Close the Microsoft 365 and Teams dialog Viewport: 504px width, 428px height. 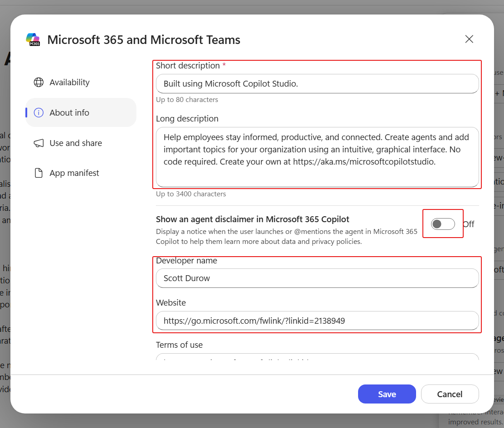click(x=469, y=39)
